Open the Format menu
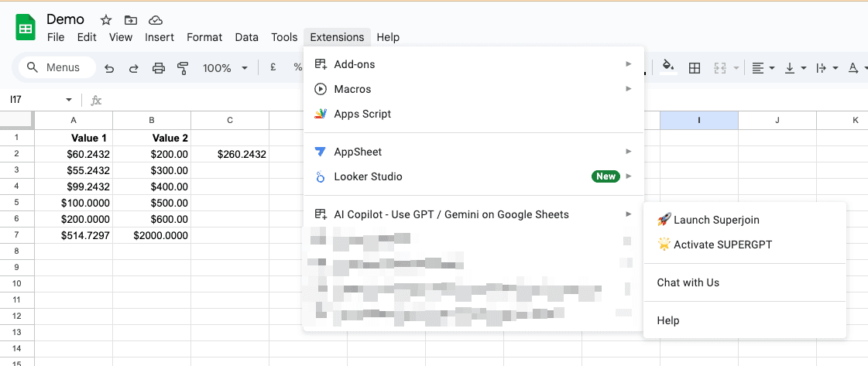The image size is (868, 366). pyautogui.click(x=204, y=38)
